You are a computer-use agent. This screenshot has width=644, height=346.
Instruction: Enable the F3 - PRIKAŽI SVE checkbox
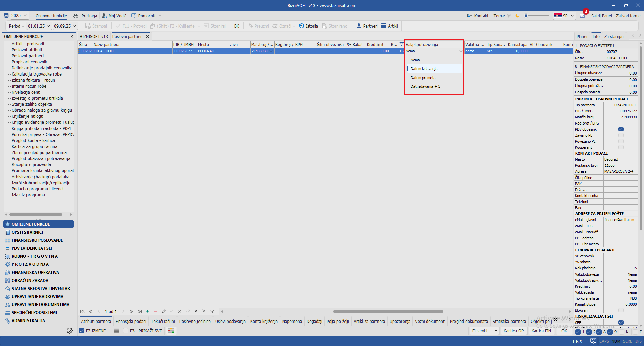[126, 331]
